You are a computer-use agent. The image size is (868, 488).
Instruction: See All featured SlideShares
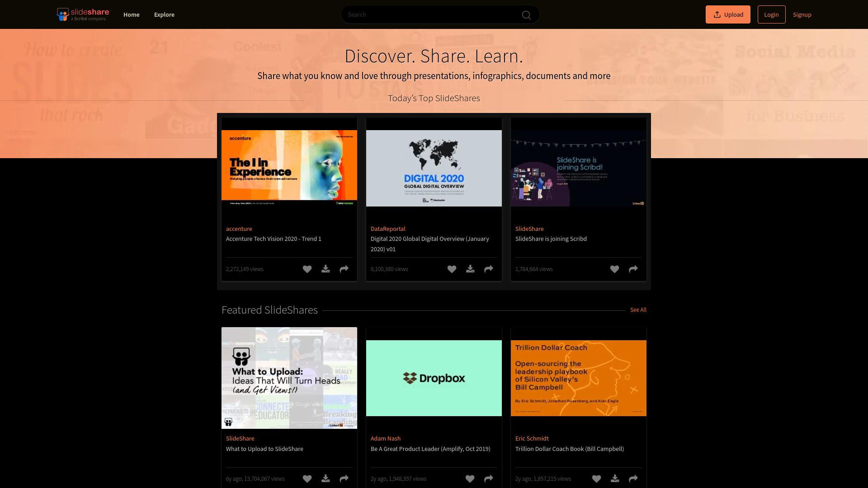[x=638, y=310]
